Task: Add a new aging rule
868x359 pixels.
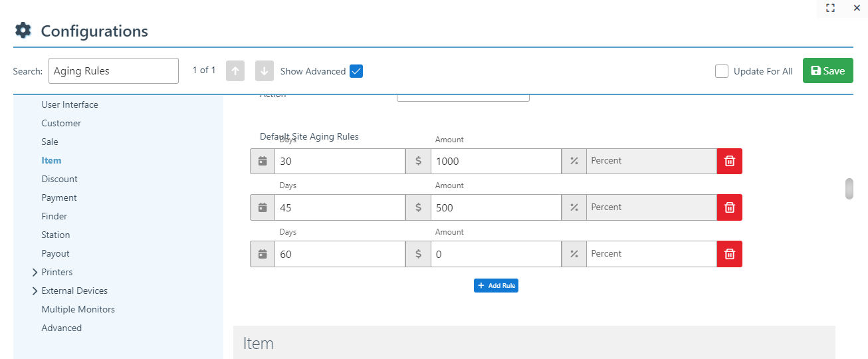Action: (496, 285)
